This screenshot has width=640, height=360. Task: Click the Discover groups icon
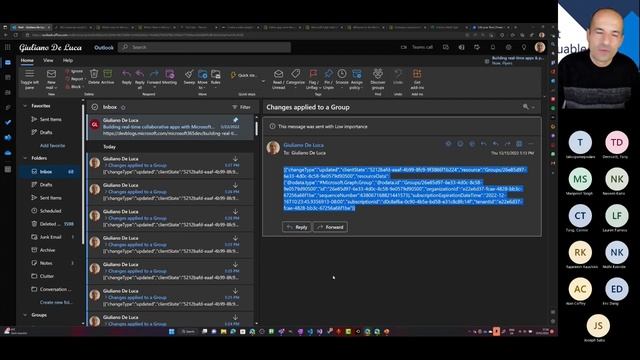[378, 73]
